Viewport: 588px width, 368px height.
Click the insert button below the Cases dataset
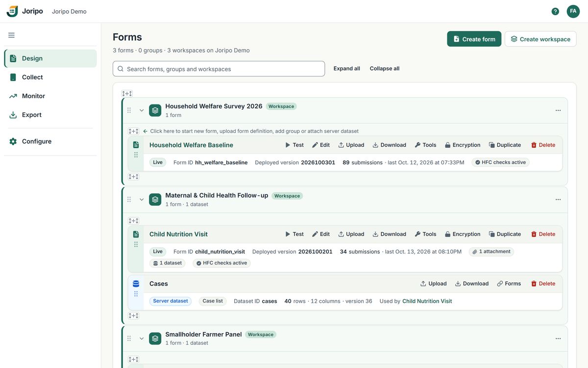pyautogui.click(x=133, y=315)
